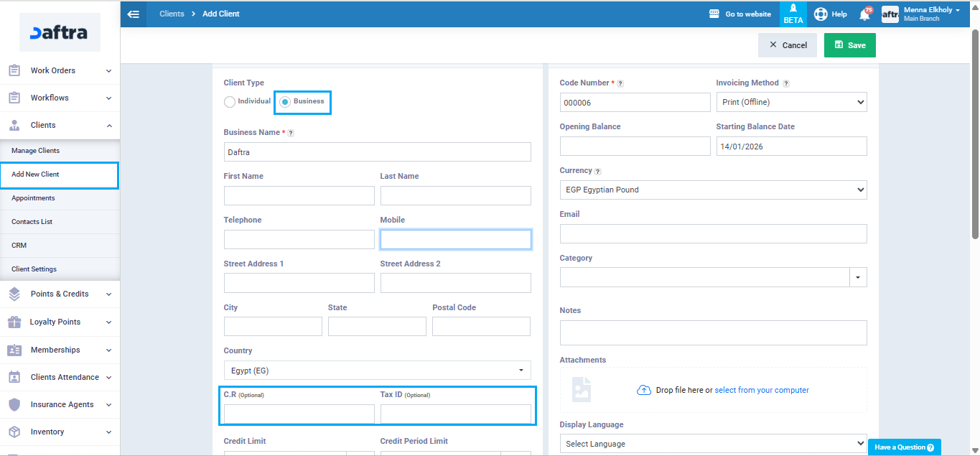Image resolution: width=980 pixels, height=456 pixels.
Task: Open the Currency dropdown
Action: (x=713, y=190)
